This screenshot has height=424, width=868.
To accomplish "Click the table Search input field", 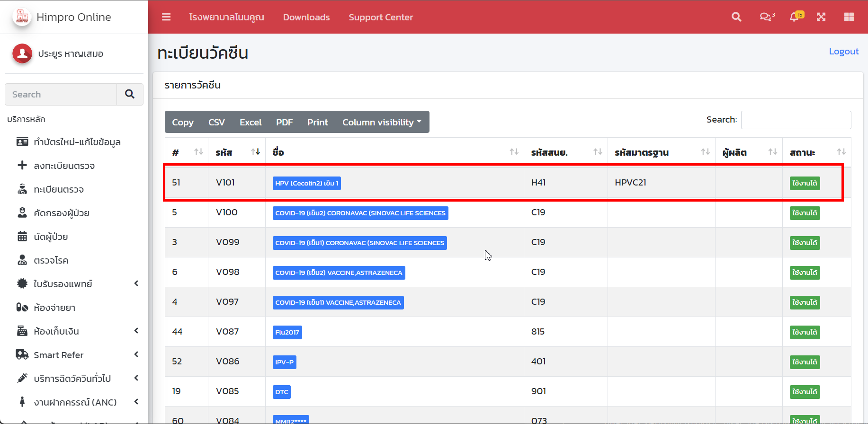I will pyautogui.click(x=796, y=120).
